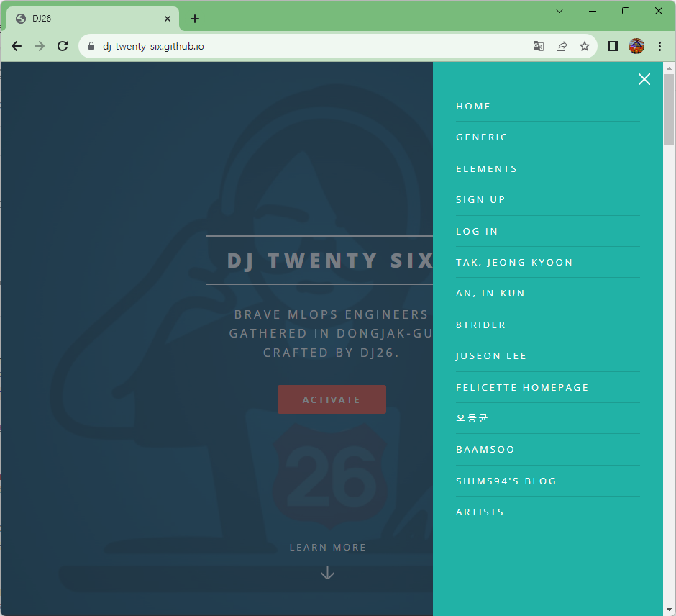Navigate back with the browser arrow

click(17, 45)
